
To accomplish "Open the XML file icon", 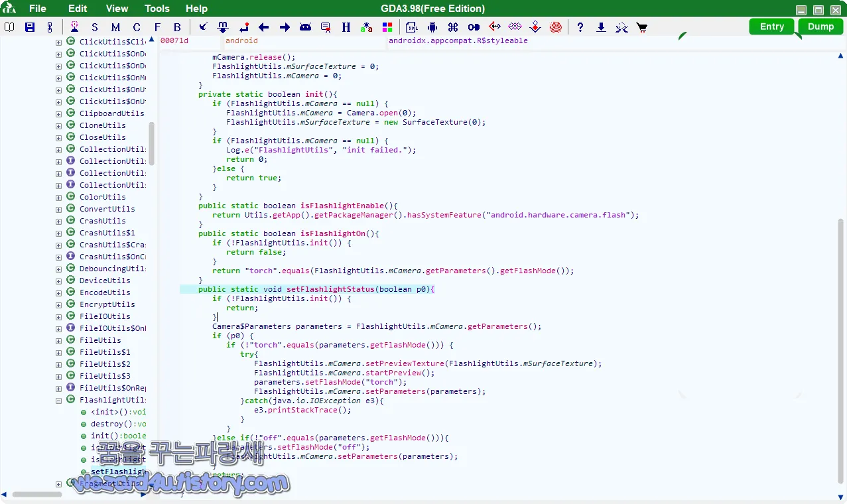I will click(x=412, y=27).
